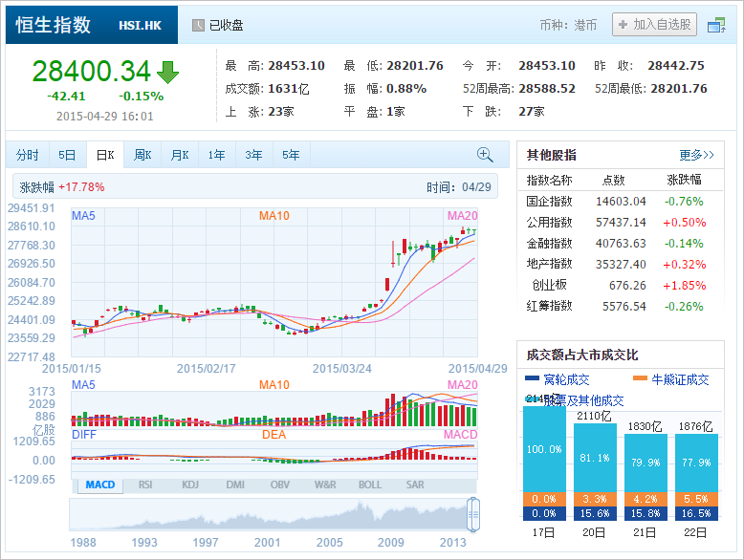744x560 pixels.
Task: Open the 更多>> link for other indices
Action: point(696,155)
